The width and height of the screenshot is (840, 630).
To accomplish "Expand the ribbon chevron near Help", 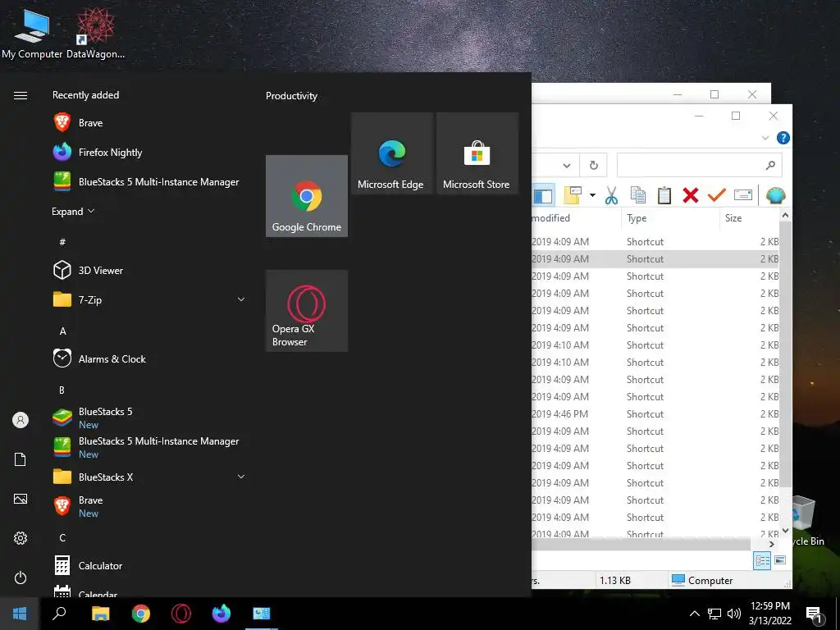I will pos(765,138).
